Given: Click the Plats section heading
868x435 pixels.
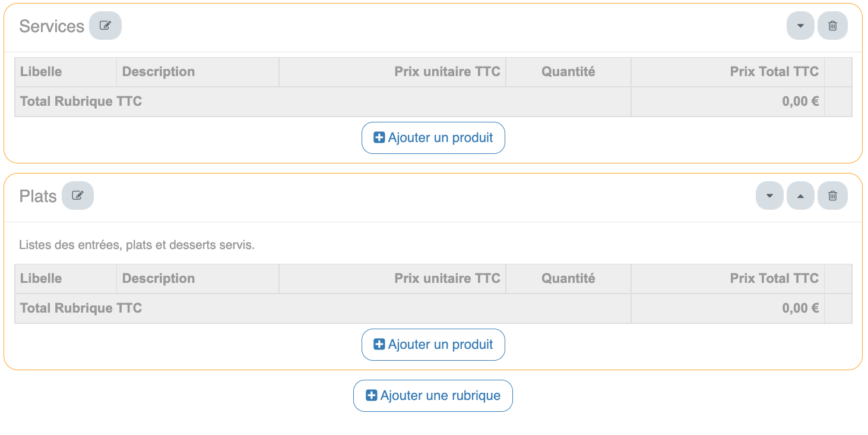Looking at the screenshot, I should [x=38, y=196].
